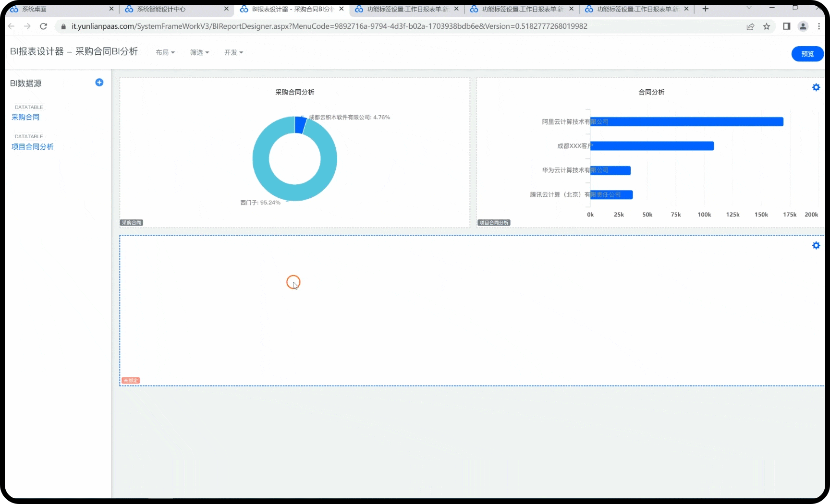The width and height of the screenshot is (830, 504).
Task: Open Chrome's three-dot menu
Action: coord(819,26)
